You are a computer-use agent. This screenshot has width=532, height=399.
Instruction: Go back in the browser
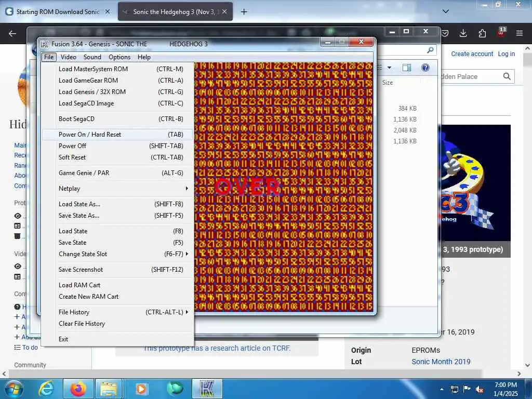12,33
